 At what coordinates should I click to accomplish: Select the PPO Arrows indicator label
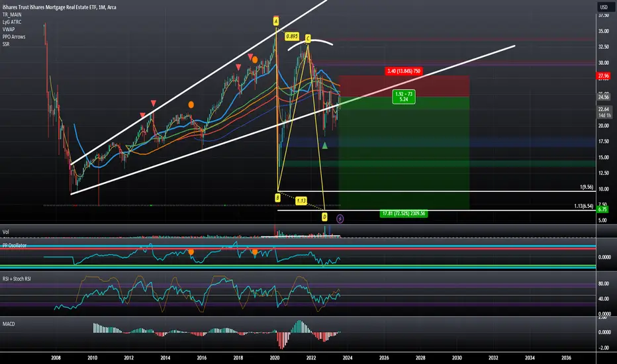14,36
